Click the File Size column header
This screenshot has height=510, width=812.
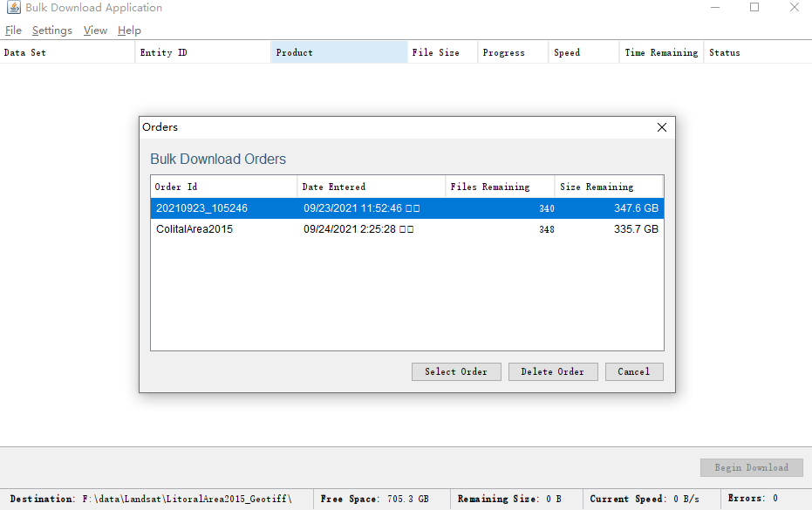tap(443, 52)
